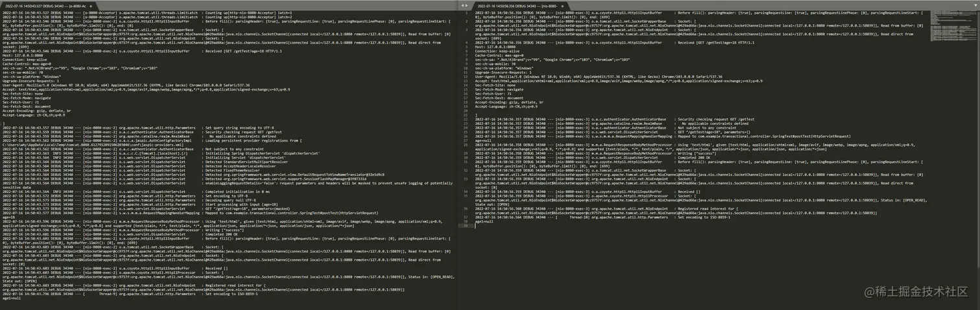This screenshot has height=310, width=980.
Task: Click 'Counting up[http-nio-8080-Acceptor] latch=1' line in left pane
Action: point(147,13)
